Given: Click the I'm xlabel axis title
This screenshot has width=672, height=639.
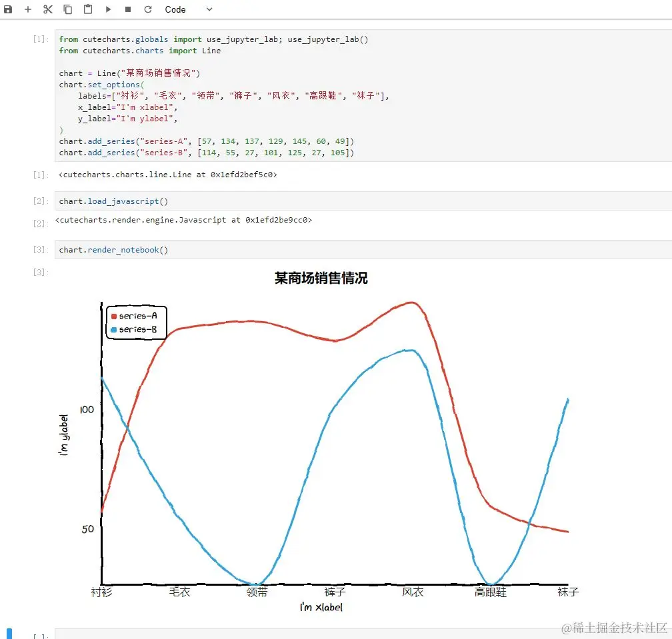Looking at the screenshot, I should click(321, 607).
